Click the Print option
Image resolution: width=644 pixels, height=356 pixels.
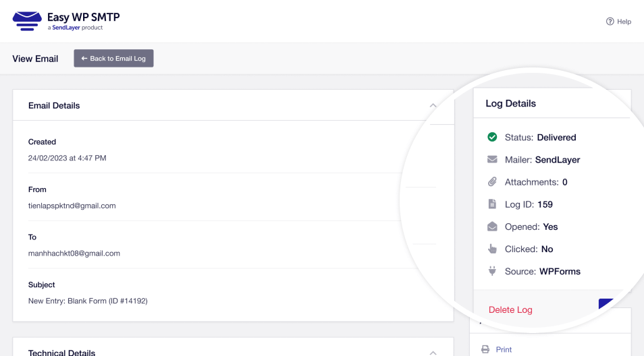[504, 349]
